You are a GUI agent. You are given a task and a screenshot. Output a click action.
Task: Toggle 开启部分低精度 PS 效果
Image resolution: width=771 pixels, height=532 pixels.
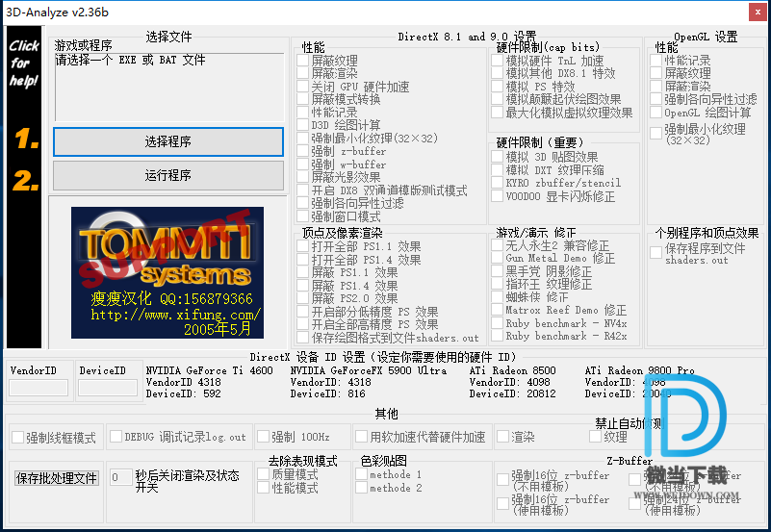tap(303, 312)
